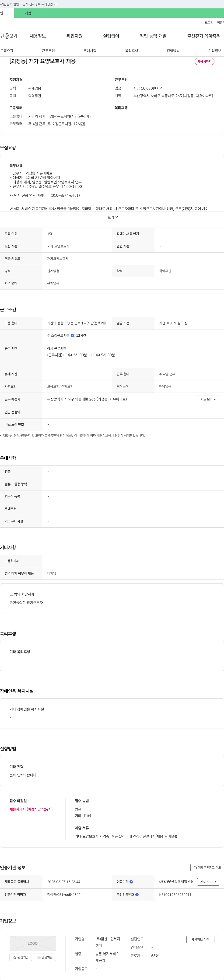The height and width of the screenshot is (980, 224).
Task: Report false ad via 거짓구인광고 신고 button
Action: coord(207,867)
